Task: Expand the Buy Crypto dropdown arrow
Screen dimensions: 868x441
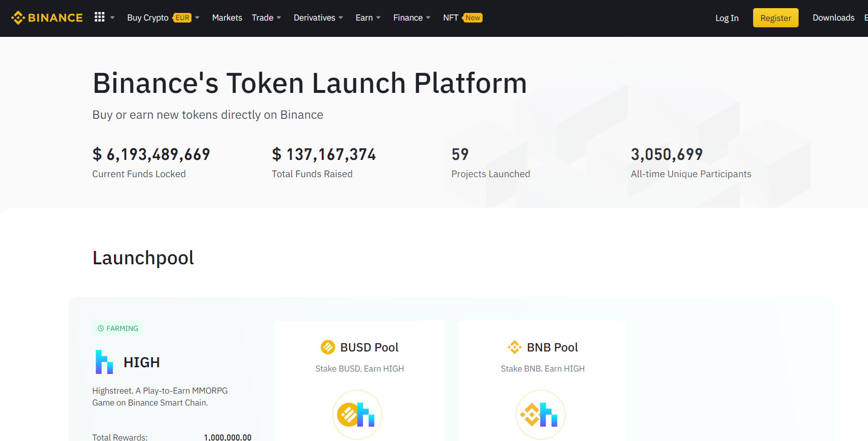Action: (197, 18)
